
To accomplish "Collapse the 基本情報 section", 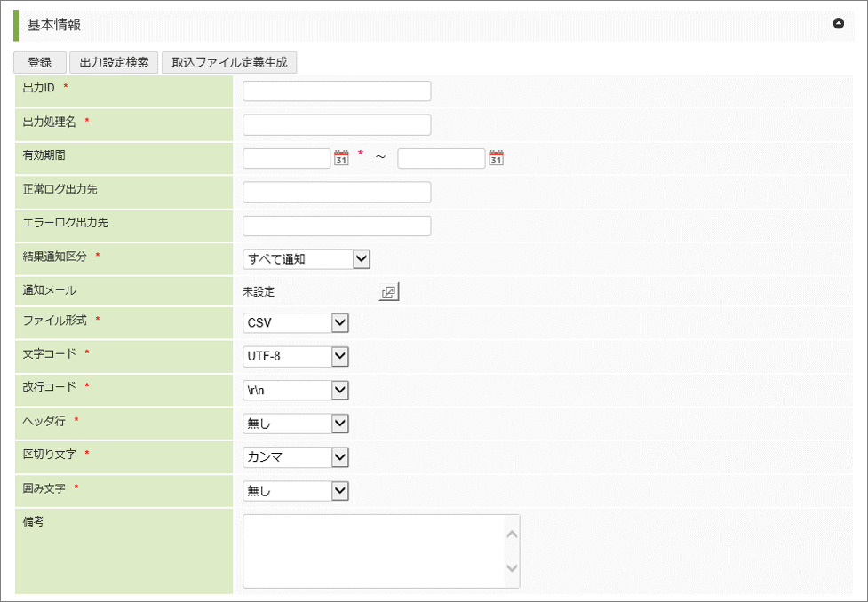I will 839,24.
